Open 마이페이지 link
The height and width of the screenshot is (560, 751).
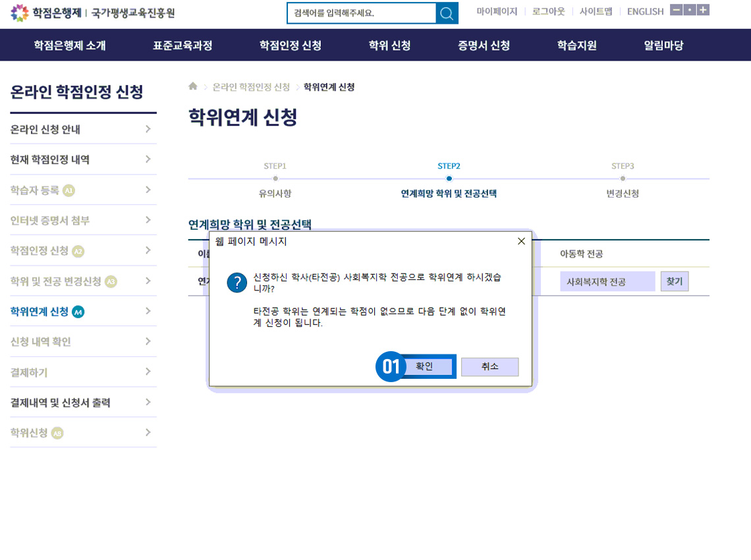point(497,11)
